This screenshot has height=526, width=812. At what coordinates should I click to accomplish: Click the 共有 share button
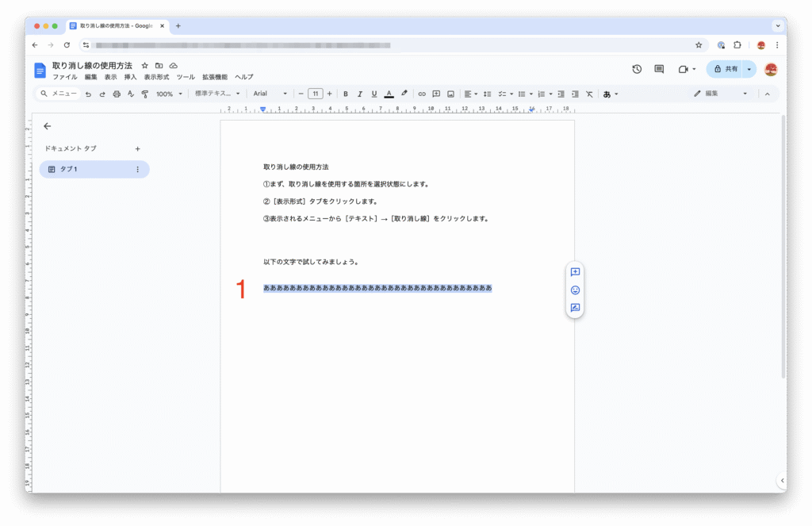tap(725, 69)
